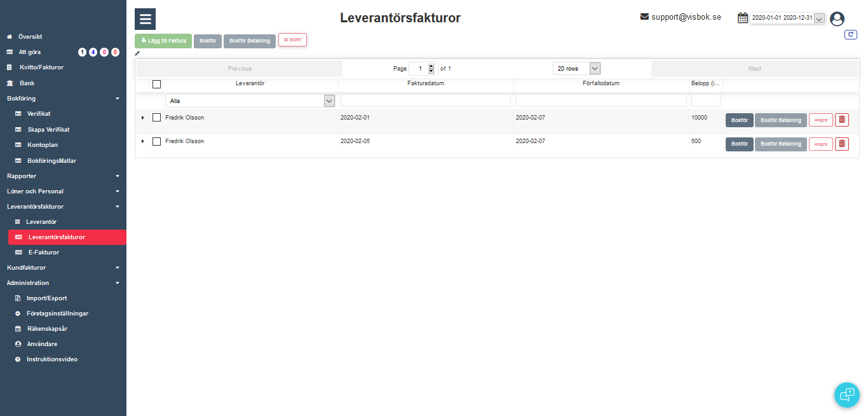868x416 pixels.
Task: Open the Leverantör filter dropdown showing Alla
Action: [x=250, y=101]
